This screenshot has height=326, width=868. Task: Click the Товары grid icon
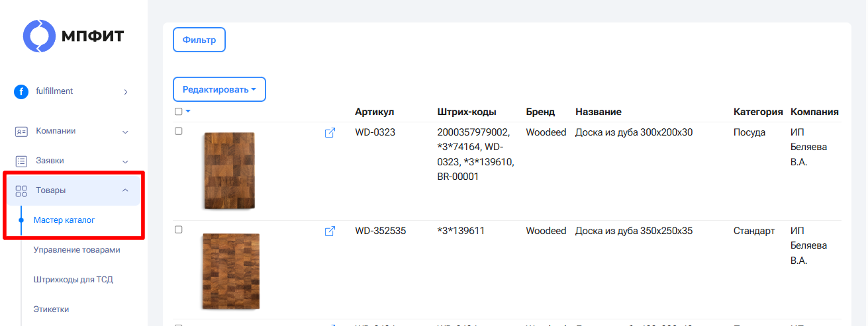coord(21,191)
